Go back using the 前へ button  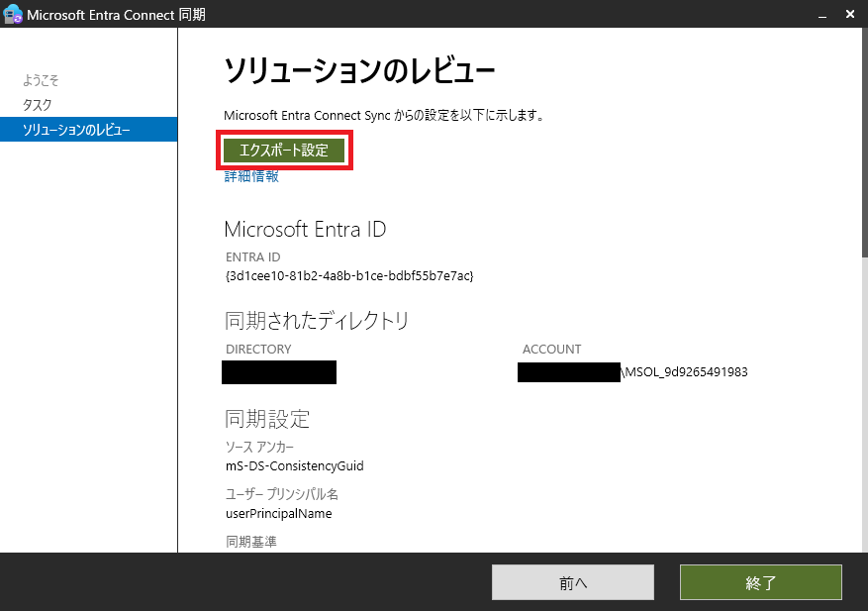pos(572,582)
